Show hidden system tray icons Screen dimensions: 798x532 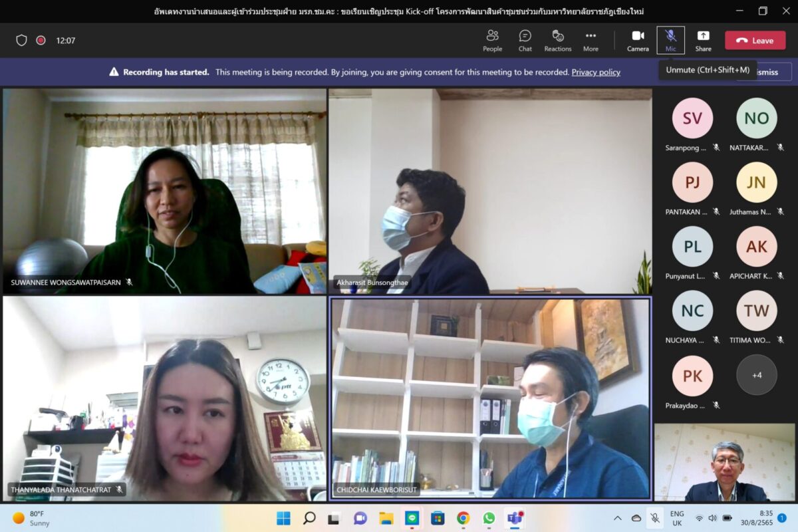pyautogui.click(x=618, y=518)
